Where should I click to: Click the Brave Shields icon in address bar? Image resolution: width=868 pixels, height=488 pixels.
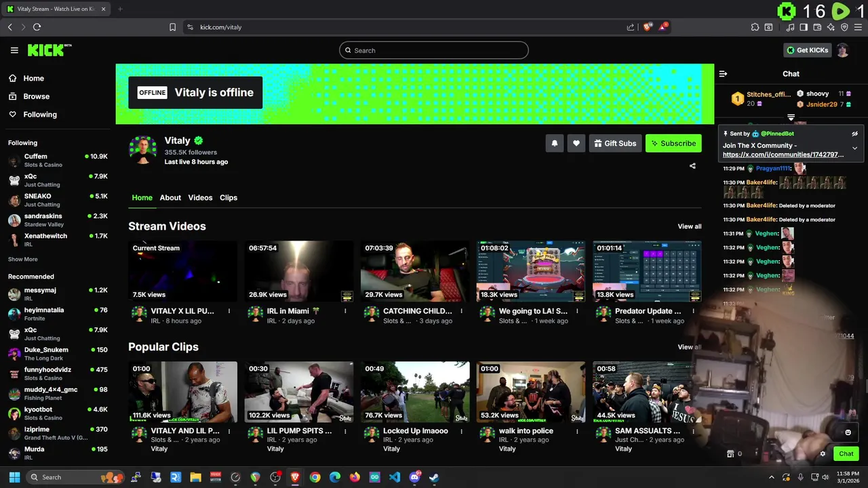[x=648, y=27]
